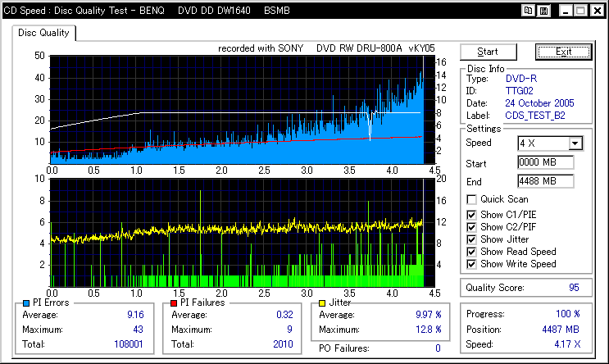Click the End position 4488 MB field
This screenshot has height=364, width=609.
546,181
